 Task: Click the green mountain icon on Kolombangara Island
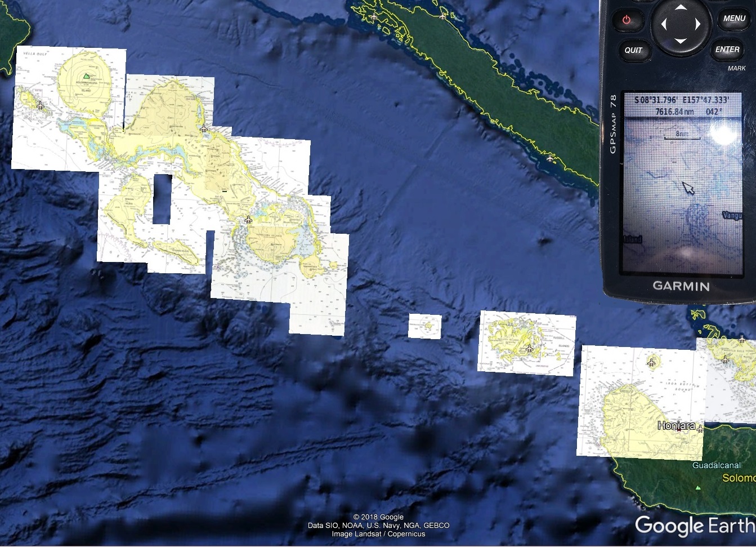point(86,75)
